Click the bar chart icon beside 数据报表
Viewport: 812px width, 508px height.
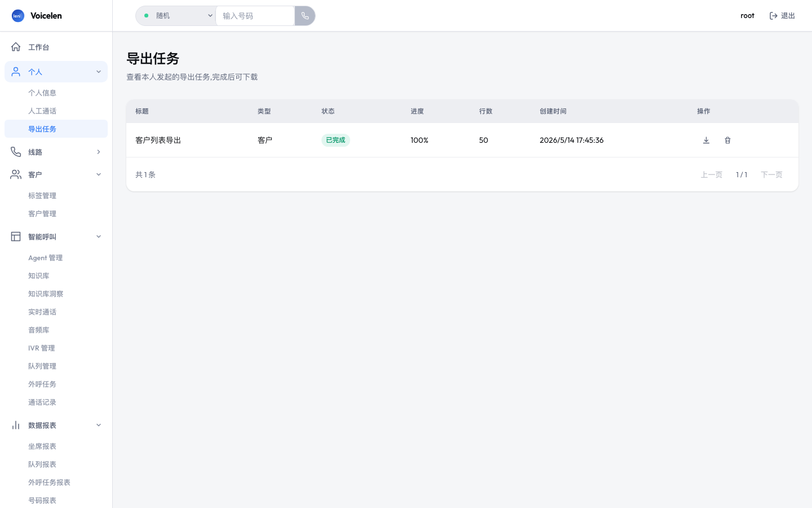coord(16,425)
